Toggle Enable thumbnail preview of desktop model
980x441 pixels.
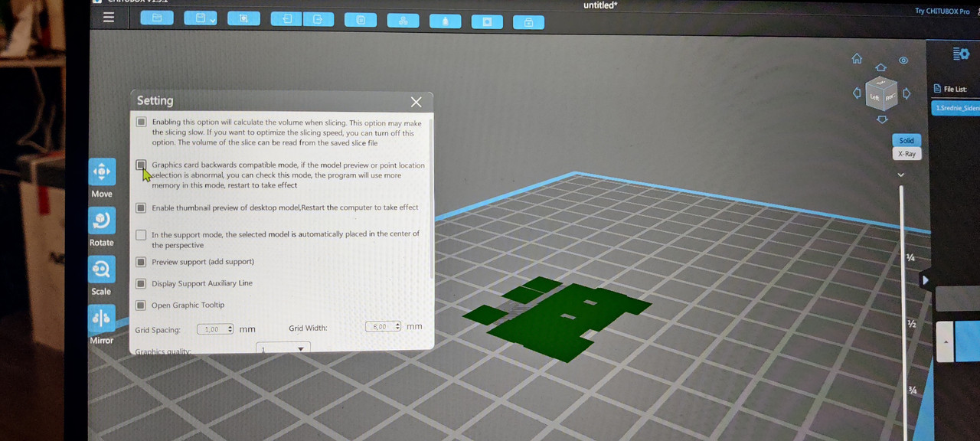141,207
